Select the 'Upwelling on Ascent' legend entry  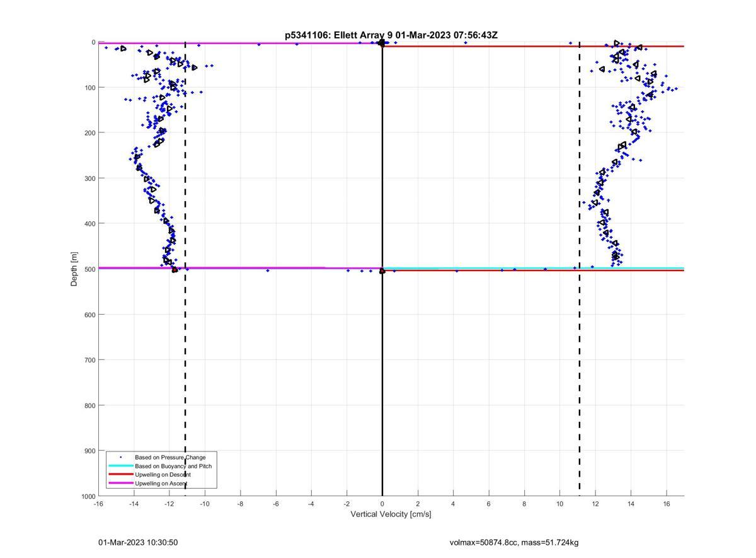161,483
